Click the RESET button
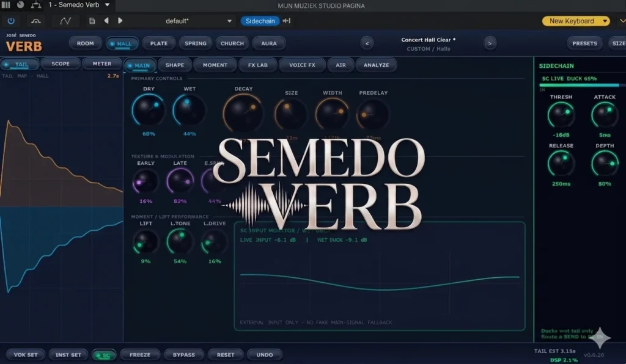This screenshot has height=364, width=626. (x=226, y=355)
